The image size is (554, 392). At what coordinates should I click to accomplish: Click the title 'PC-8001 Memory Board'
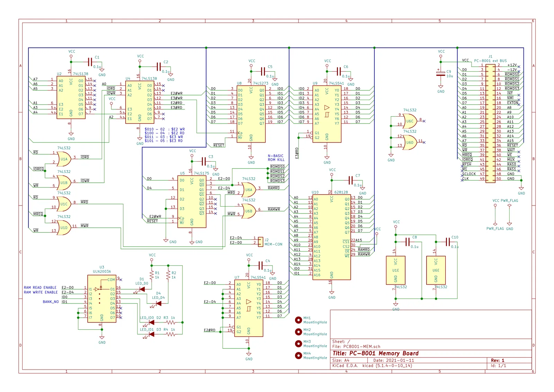376,353
